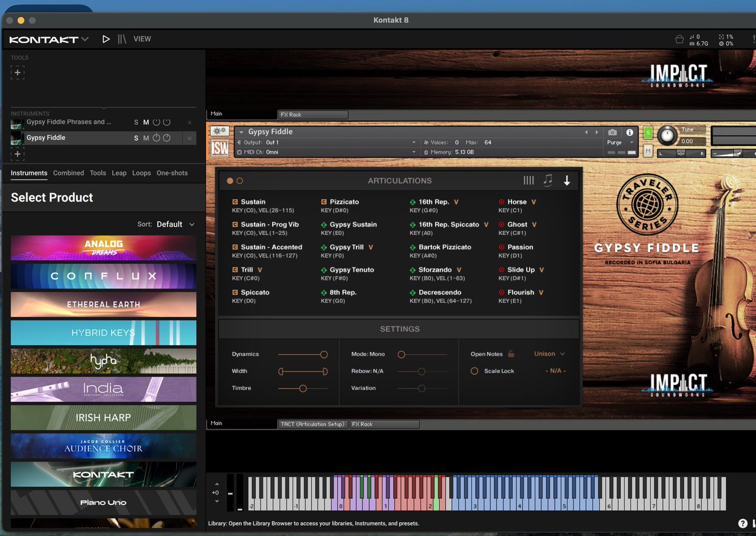Screen dimensions: 756x536
Task: Expand the Trill articulation V arrow
Action: 260,270
